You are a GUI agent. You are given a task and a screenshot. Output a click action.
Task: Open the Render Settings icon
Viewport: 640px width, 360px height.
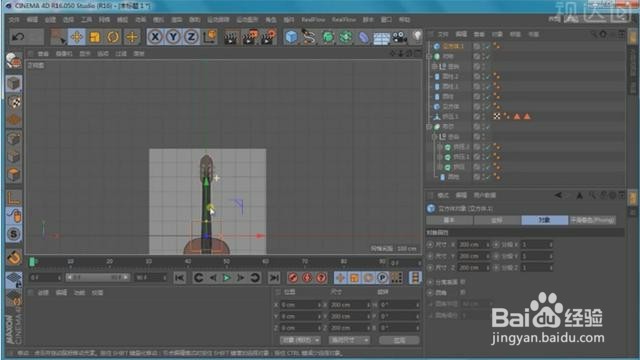tap(268, 37)
